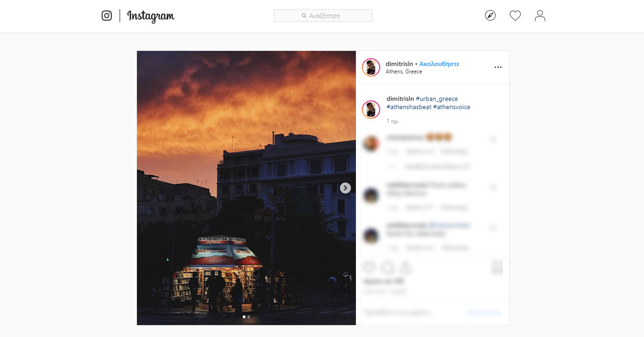Save the post with the bookmark icon
Viewport: 644px width, 337px height.
pyautogui.click(x=497, y=267)
